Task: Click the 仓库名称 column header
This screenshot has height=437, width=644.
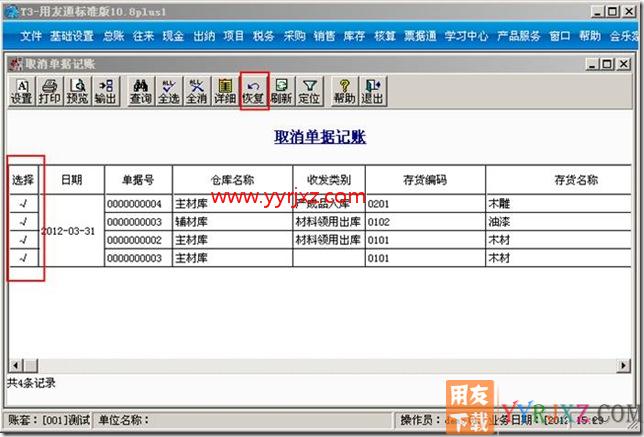Action: tap(232, 179)
